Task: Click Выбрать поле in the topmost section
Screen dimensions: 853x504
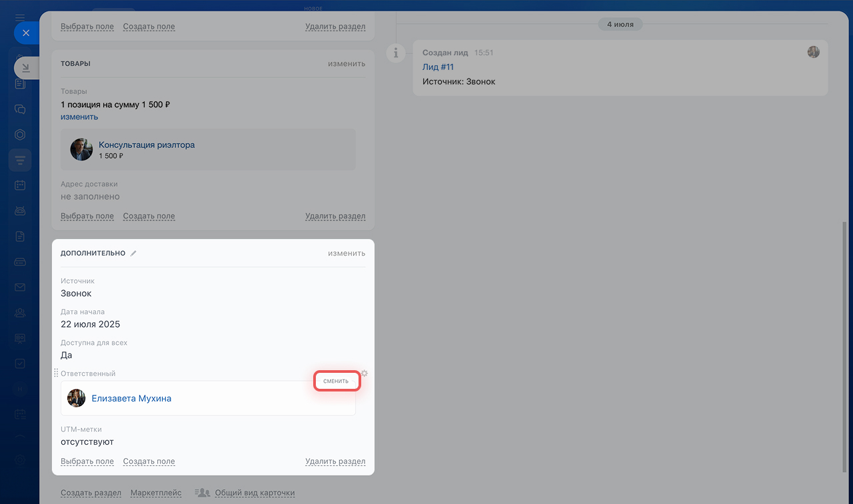Action: (x=87, y=27)
